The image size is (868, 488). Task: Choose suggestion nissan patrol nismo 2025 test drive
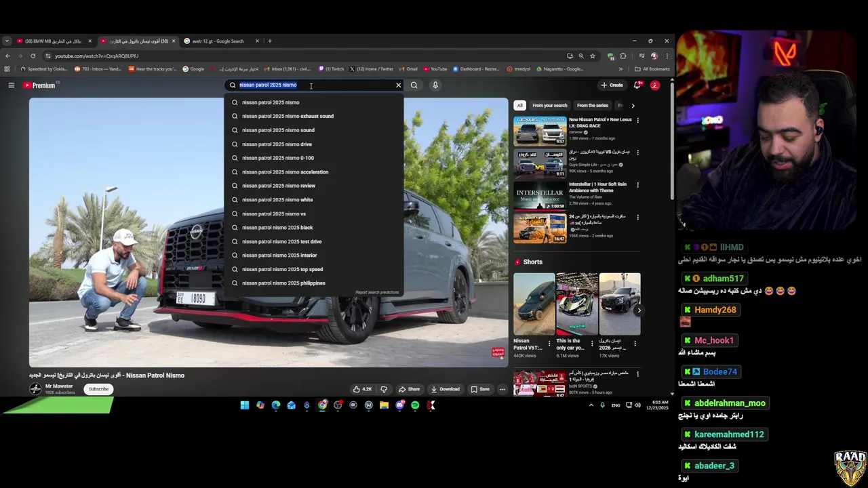(314, 241)
